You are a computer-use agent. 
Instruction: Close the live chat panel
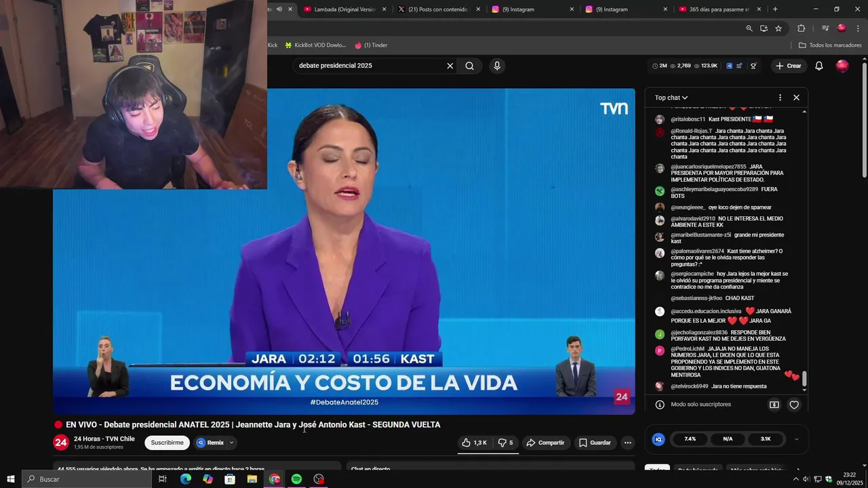point(796,98)
